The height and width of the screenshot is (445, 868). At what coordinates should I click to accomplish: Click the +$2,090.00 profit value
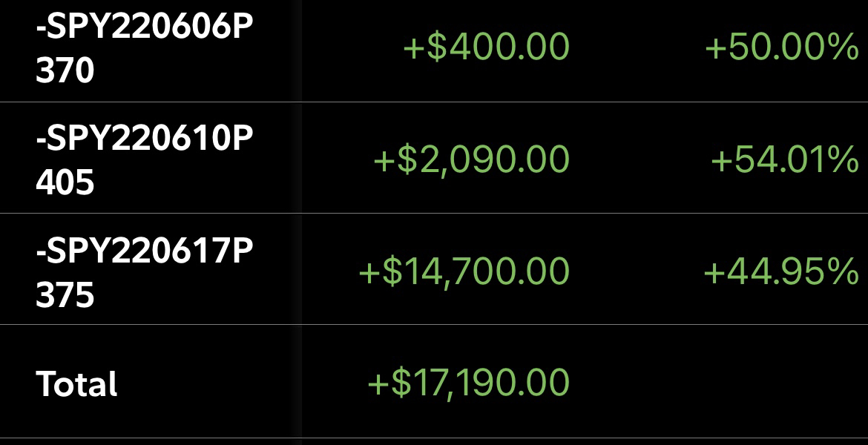point(471,159)
